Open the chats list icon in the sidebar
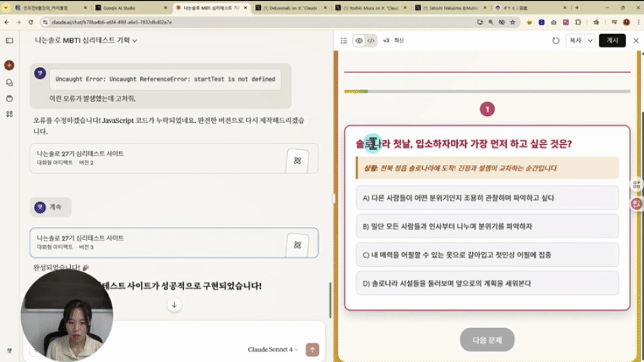The width and height of the screenshot is (644, 362). [x=10, y=83]
